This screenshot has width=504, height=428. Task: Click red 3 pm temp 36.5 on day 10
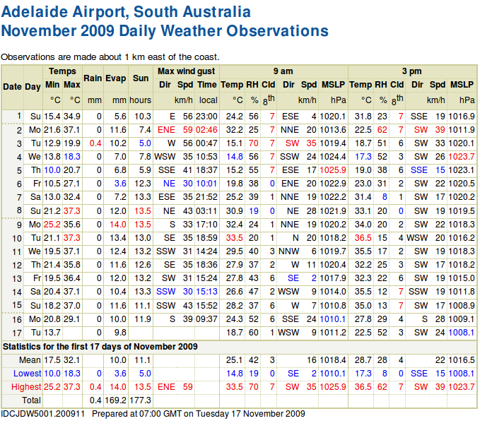[x=363, y=238]
